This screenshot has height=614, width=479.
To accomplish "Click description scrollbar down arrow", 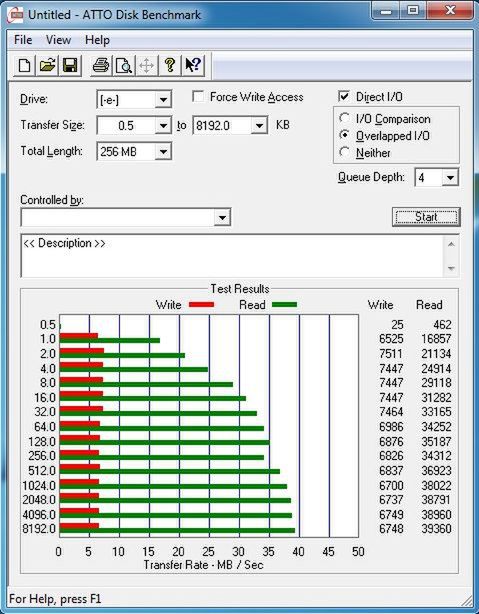I will tap(451, 269).
